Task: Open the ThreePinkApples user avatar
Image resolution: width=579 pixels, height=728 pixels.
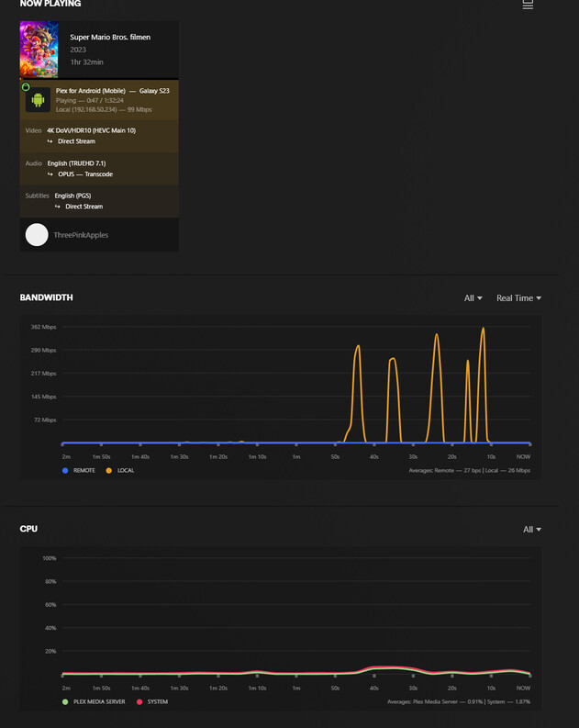Action: click(x=37, y=235)
